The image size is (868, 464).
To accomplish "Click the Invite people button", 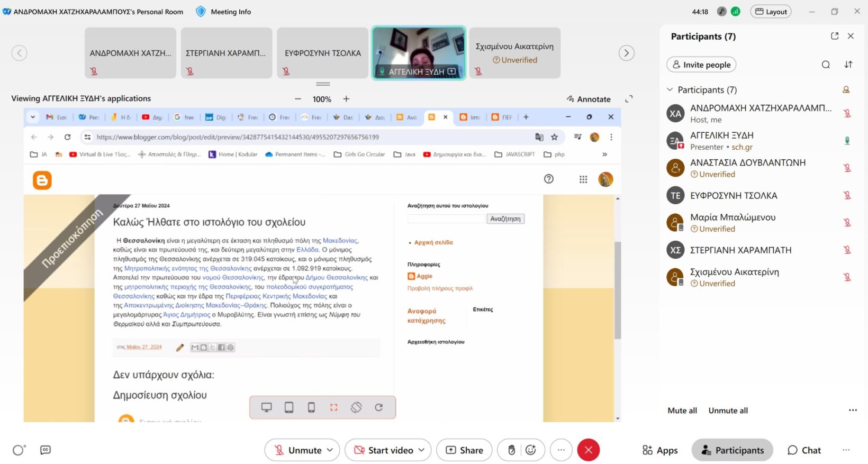I will coord(701,65).
